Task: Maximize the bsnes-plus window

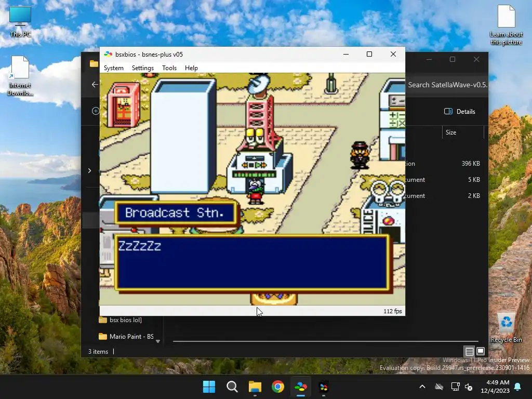Action: tap(369, 54)
